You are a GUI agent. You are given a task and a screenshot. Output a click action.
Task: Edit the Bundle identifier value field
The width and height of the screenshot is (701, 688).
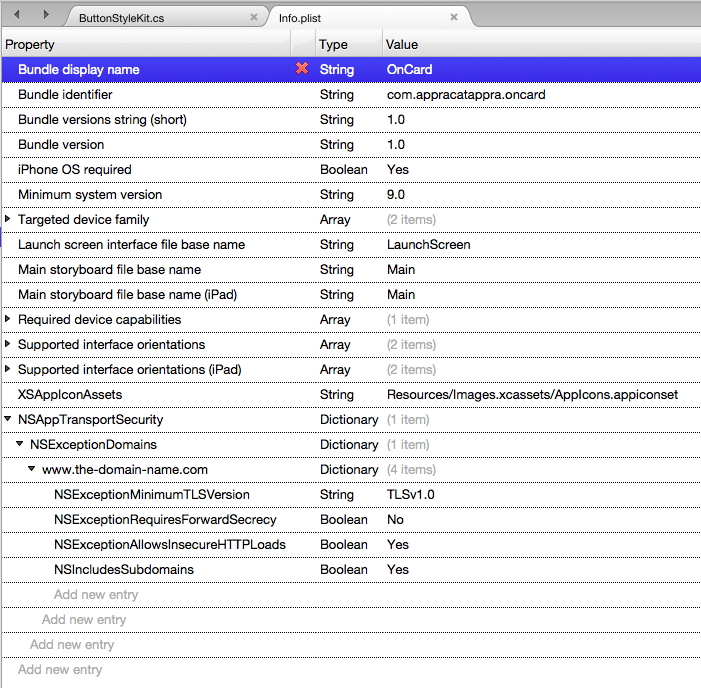click(466, 95)
